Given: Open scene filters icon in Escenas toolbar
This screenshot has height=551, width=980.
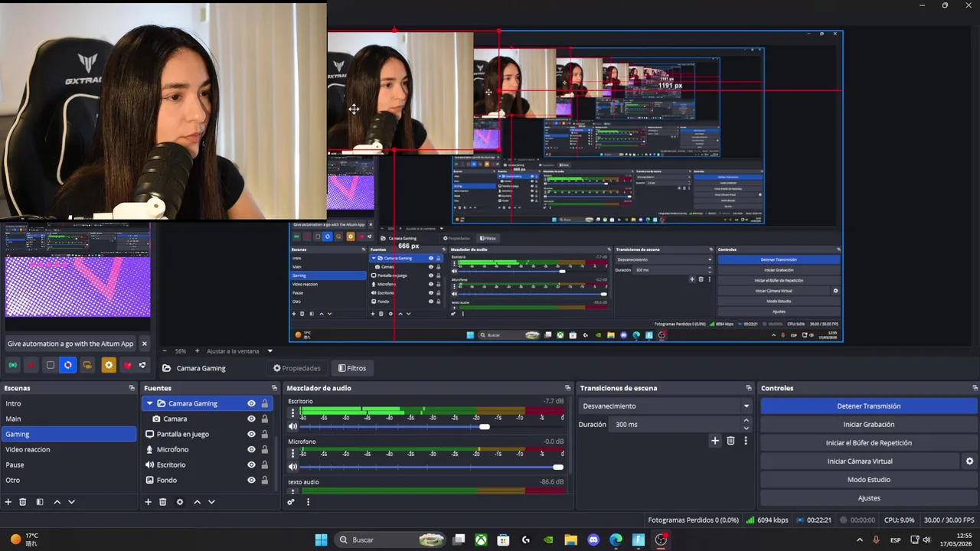Looking at the screenshot, I should pyautogui.click(x=40, y=502).
